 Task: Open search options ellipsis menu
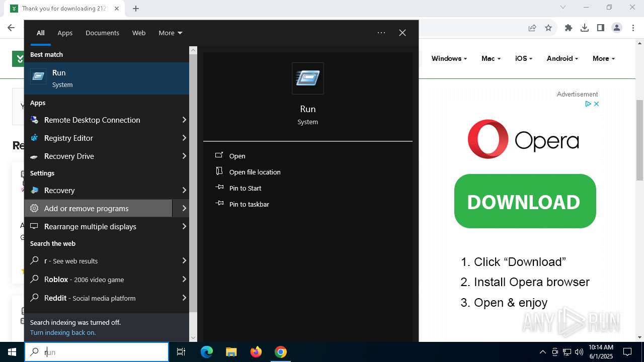click(381, 33)
